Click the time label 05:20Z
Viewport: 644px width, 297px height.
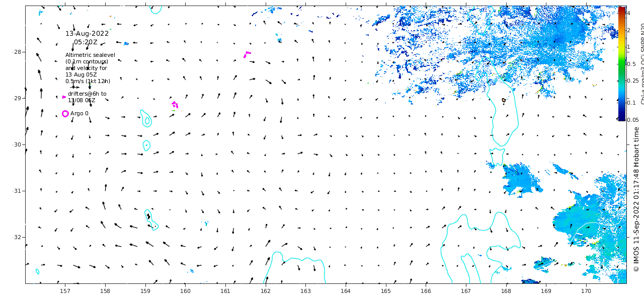point(86,42)
